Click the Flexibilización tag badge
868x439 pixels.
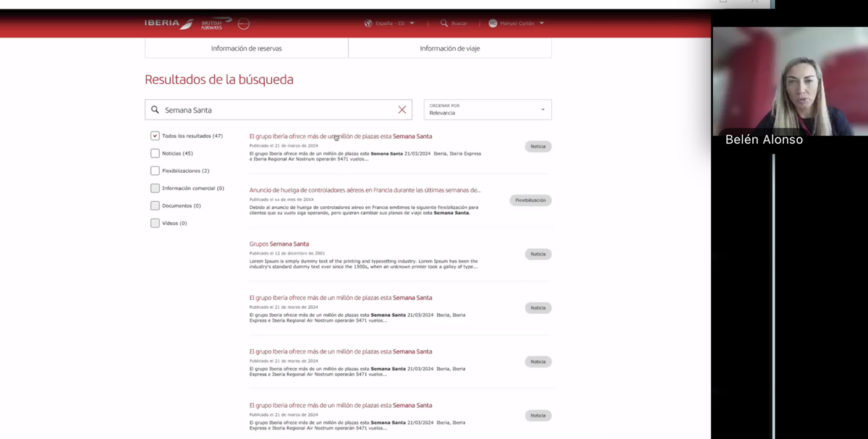[x=531, y=200]
